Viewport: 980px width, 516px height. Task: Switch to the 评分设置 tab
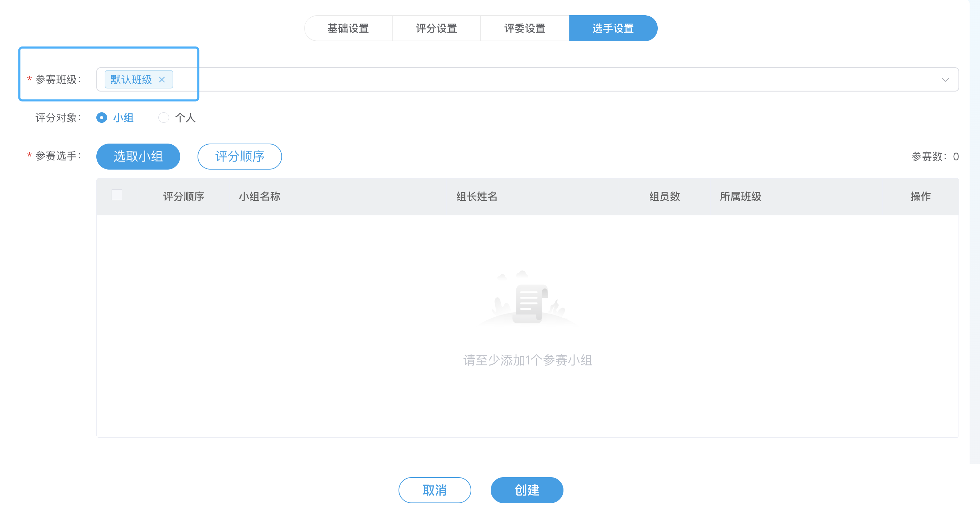click(x=436, y=28)
